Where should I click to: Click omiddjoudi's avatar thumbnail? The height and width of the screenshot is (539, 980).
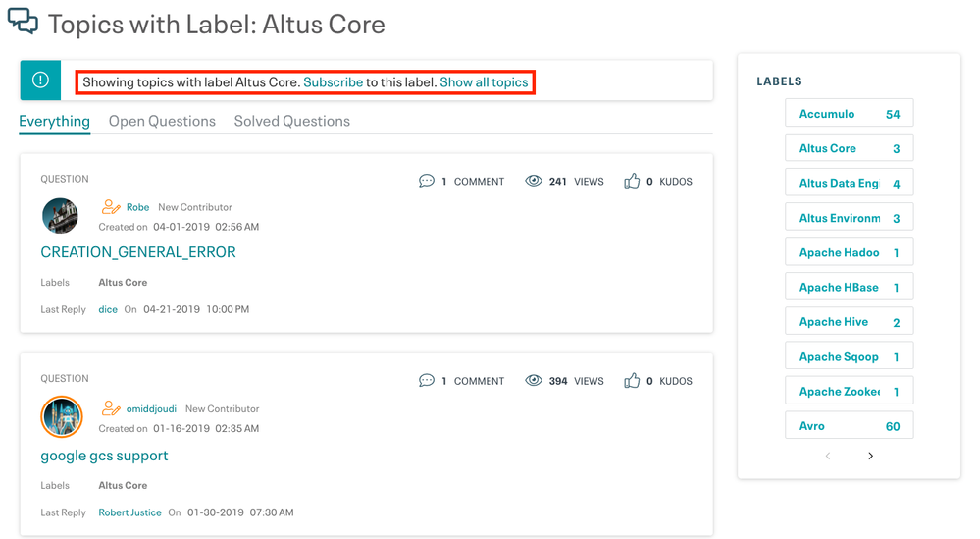(x=61, y=416)
